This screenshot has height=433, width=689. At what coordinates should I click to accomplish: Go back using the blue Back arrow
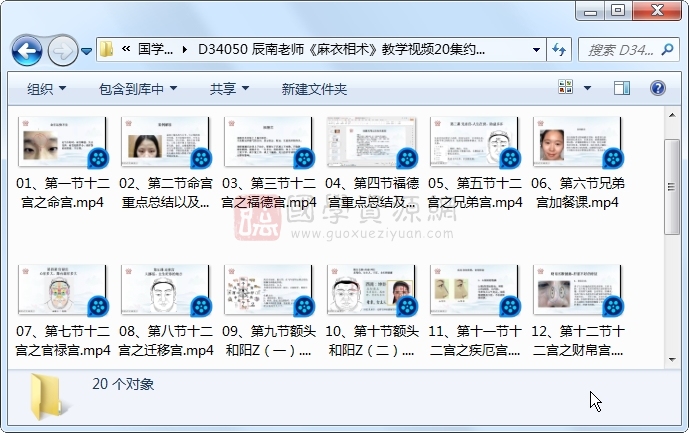[27, 51]
